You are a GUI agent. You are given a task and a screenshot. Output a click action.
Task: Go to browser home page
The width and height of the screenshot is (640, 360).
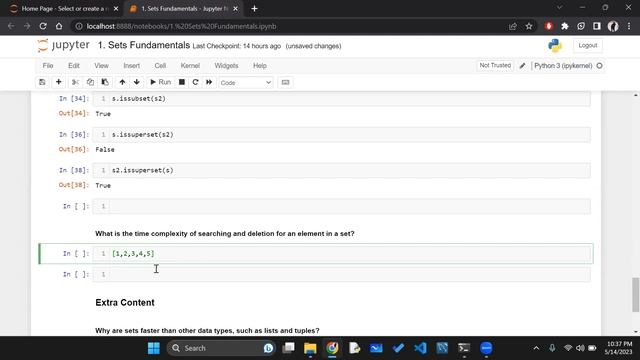(x=59, y=26)
